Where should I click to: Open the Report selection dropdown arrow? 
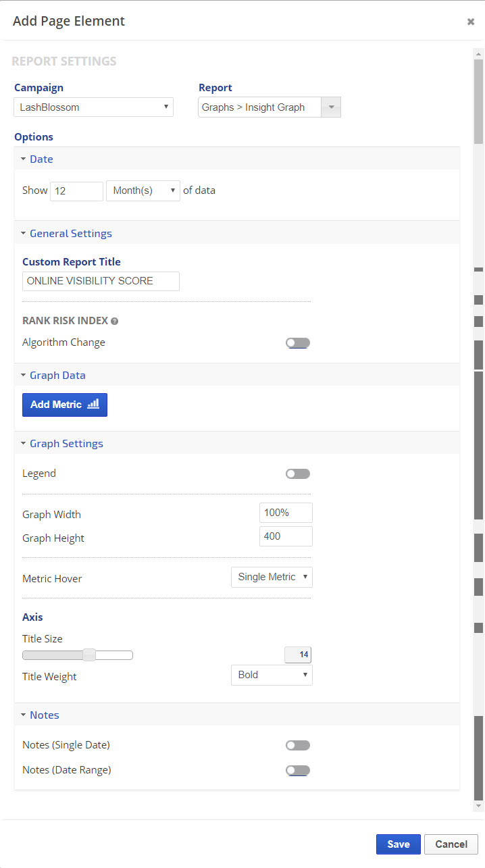tap(331, 107)
